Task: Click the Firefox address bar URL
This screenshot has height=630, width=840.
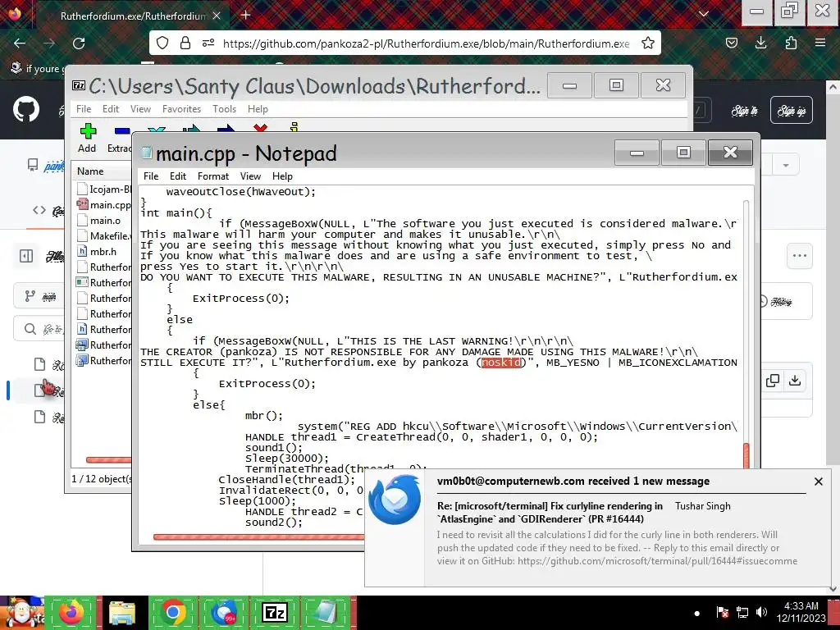Action: (426, 43)
